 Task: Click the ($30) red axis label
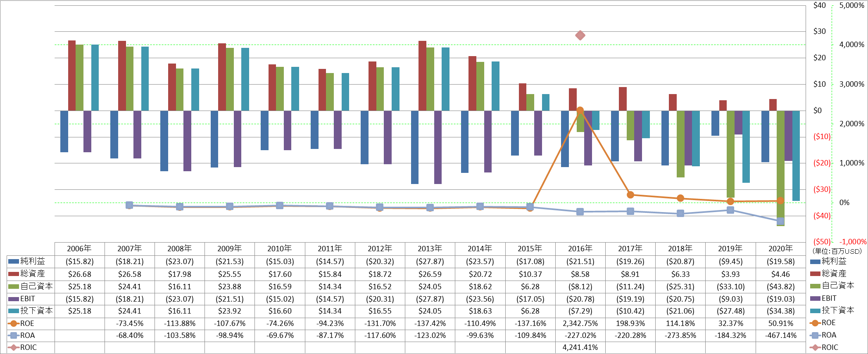(x=822, y=189)
